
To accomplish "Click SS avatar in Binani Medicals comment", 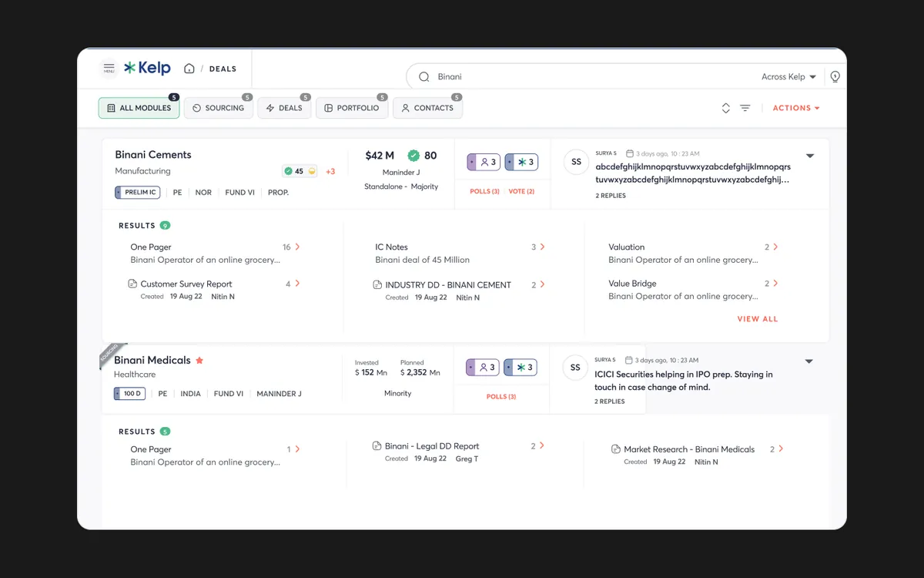I will [x=575, y=368].
